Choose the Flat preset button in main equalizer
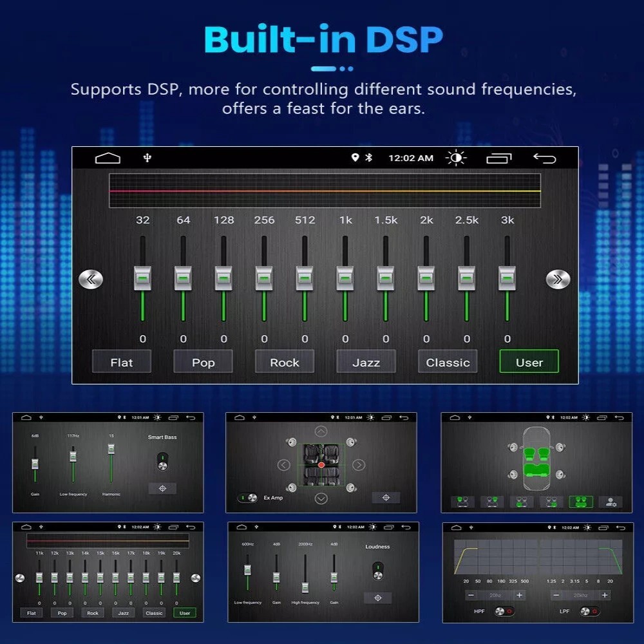Image resolution: width=644 pixels, height=644 pixels. coord(122,361)
